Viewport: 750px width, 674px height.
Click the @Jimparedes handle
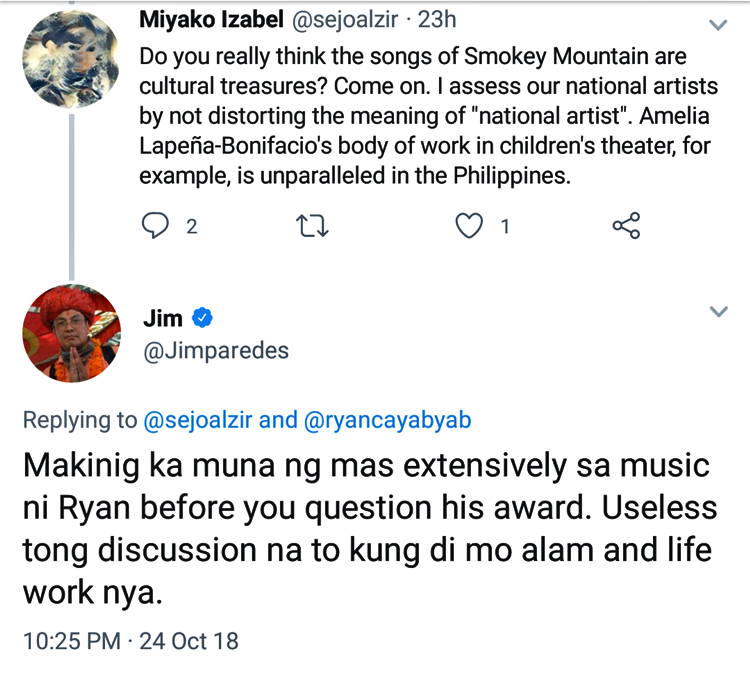[216, 350]
